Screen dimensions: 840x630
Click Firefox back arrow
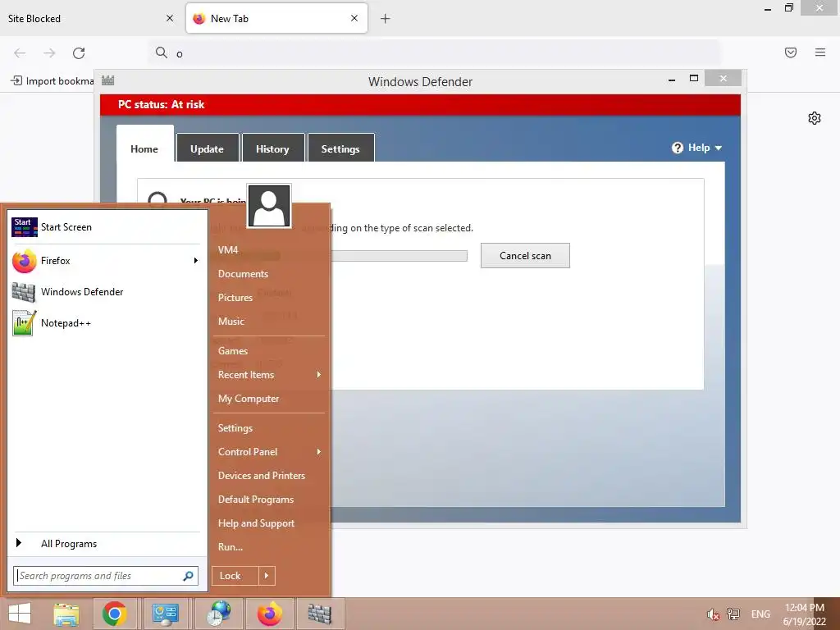pos(20,53)
